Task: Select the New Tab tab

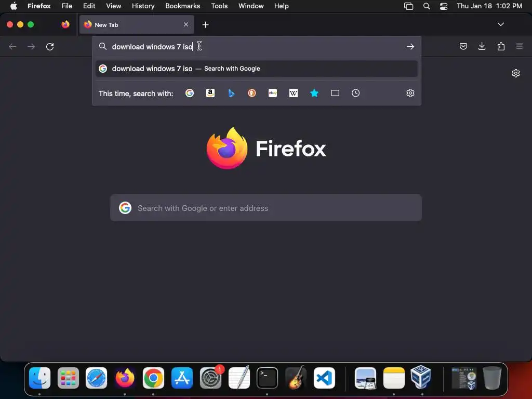Action: click(137, 24)
